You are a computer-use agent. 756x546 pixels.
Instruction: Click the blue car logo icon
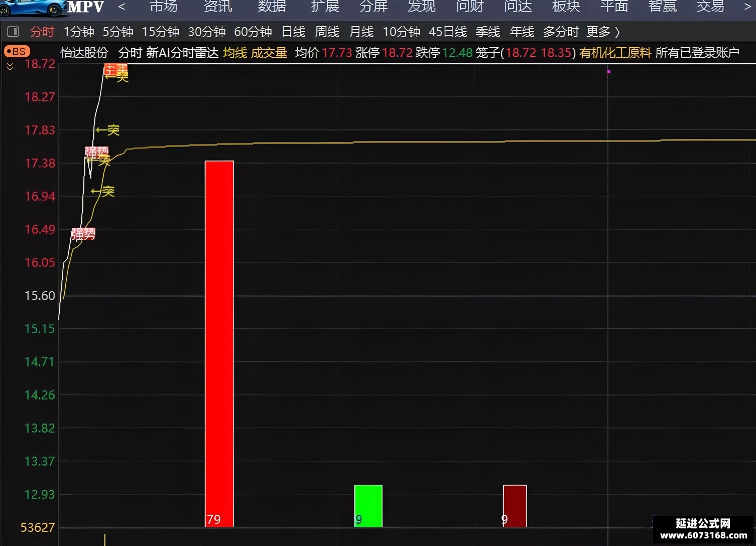(x=32, y=8)
